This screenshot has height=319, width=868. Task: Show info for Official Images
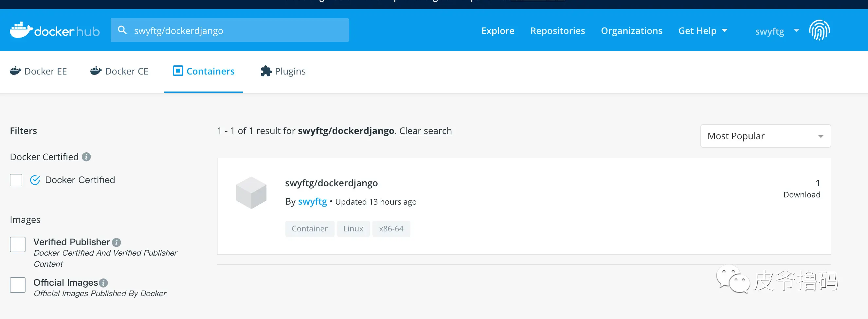(x=103, y=283)
